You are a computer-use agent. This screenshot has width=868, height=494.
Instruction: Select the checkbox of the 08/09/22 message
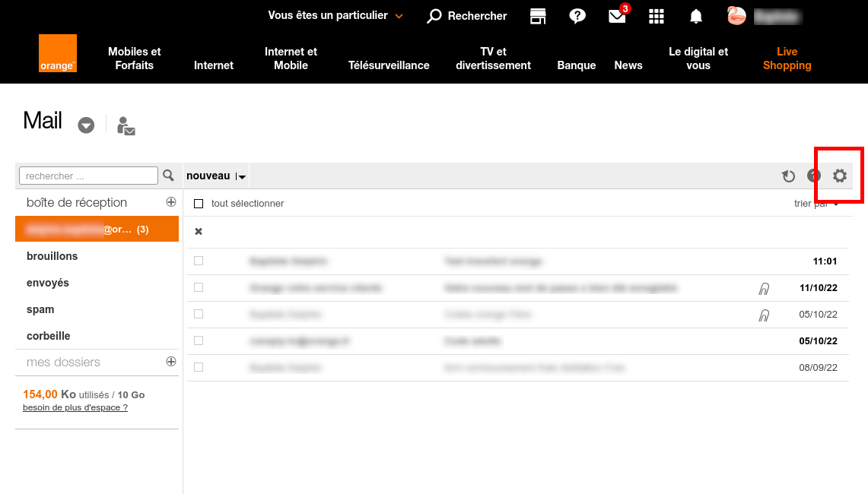199,367
